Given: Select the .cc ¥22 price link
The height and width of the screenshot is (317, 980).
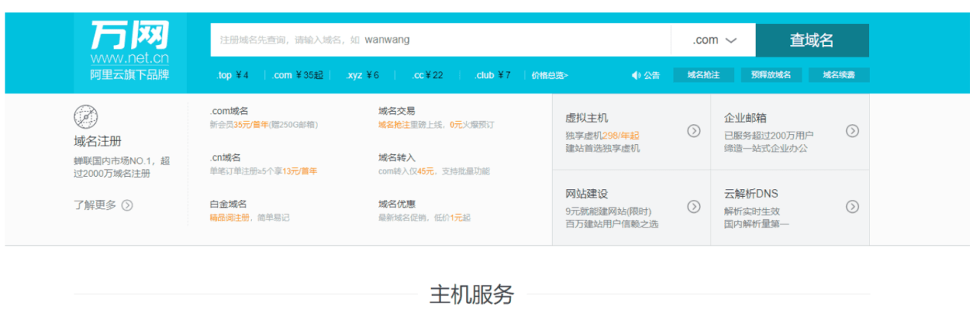Looking at the screenshot, I should 427,75.
